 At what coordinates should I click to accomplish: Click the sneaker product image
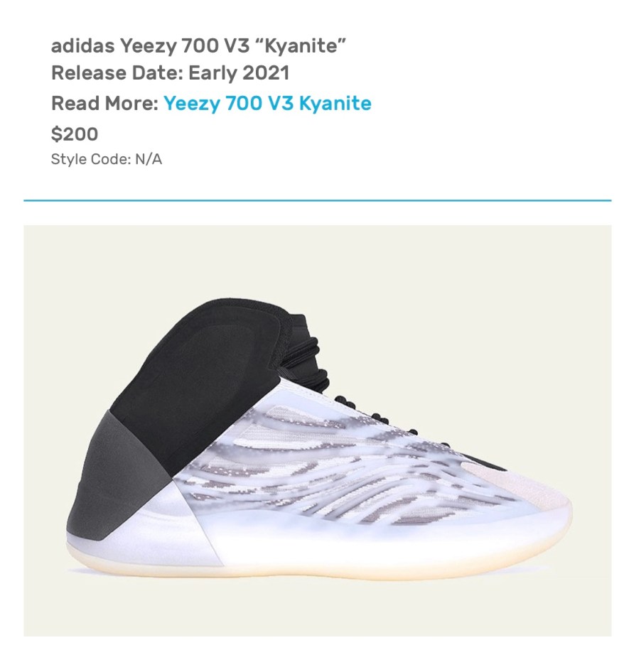pos(318,430)
